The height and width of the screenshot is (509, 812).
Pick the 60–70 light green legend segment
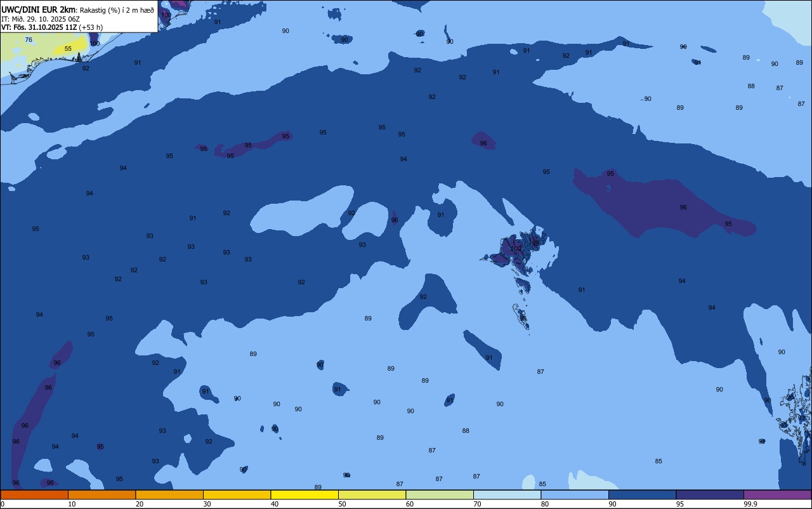click(x=440, y=494)
